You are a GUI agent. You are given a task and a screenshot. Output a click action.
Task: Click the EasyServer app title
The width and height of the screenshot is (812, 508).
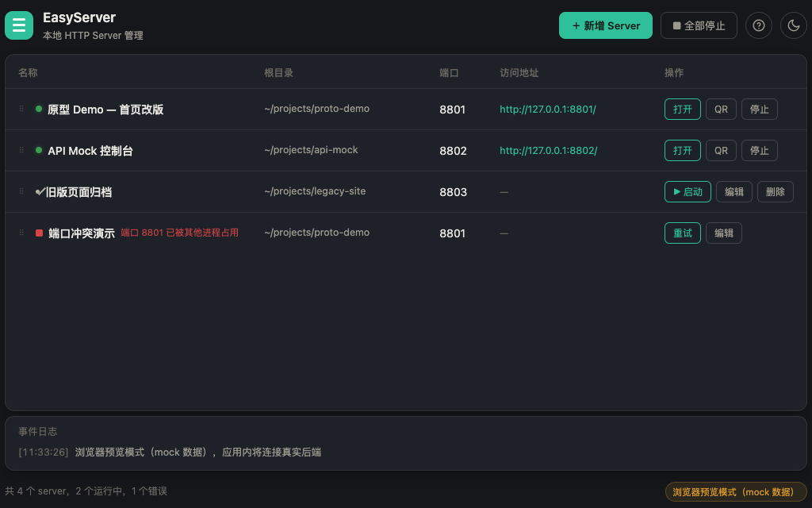click(x=79, y=17)
